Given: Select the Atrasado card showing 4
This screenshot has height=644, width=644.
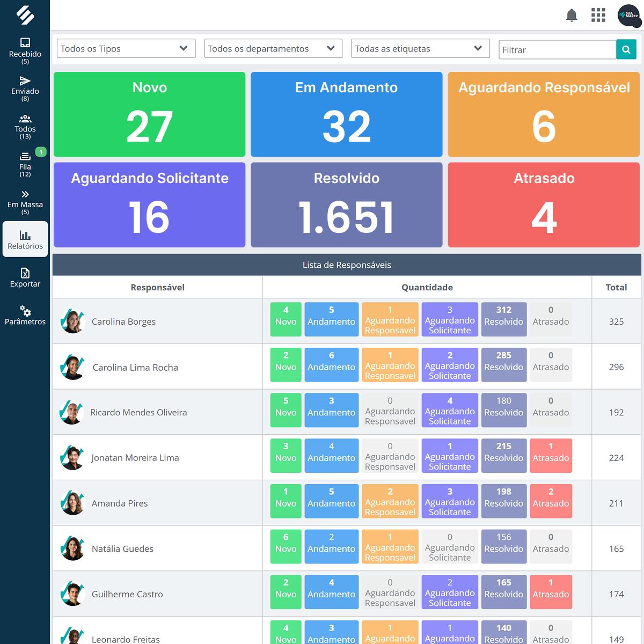Looking at the screenshot, I should [x=544, y=205].
